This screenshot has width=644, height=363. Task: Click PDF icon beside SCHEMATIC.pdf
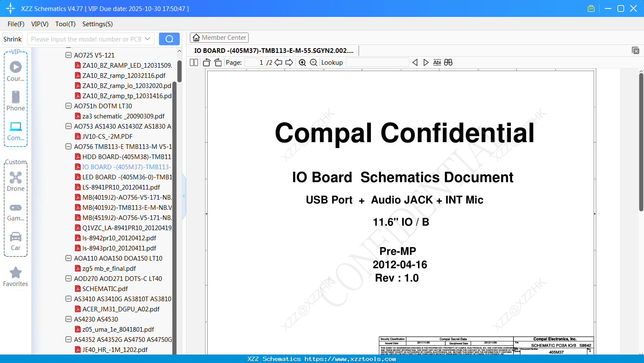click(78, 289)
